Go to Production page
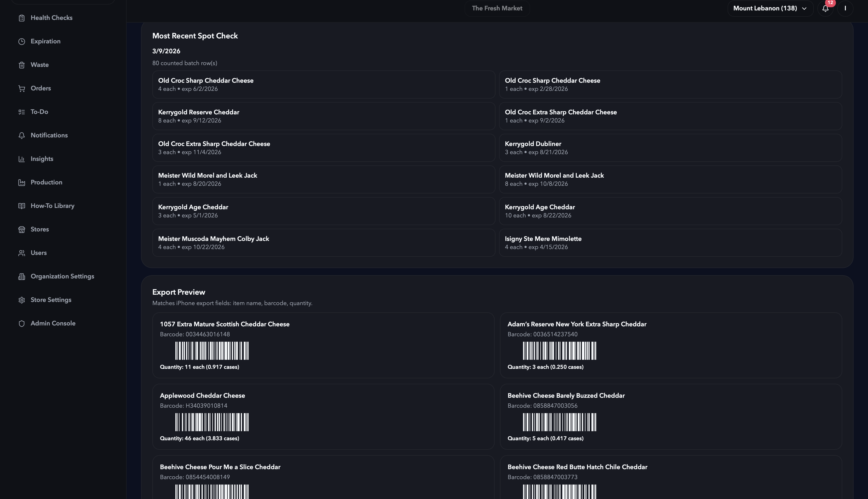The height and width of the screenshot is (499, 868). coord(46,182)
